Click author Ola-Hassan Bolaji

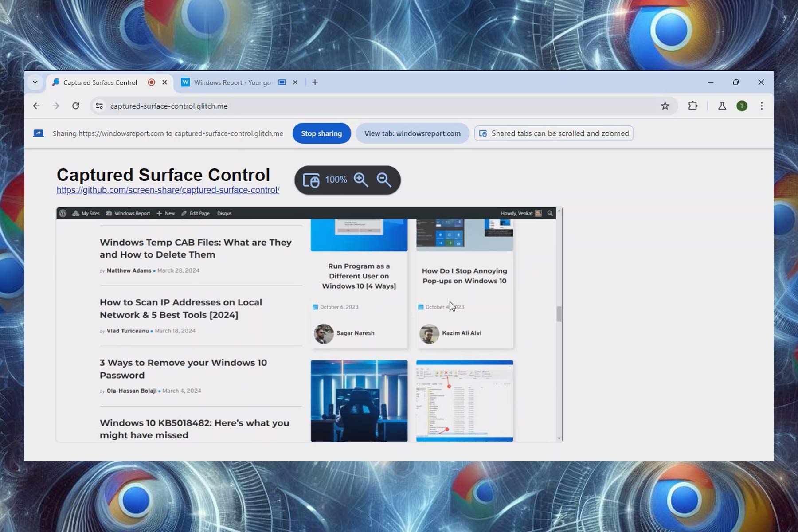point(131,391)
